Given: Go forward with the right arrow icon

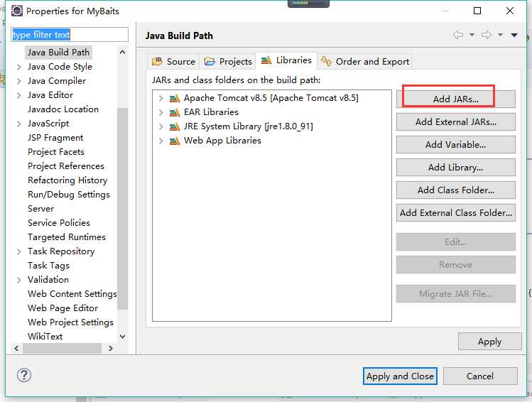Looking at the screenshot, I should [x=487, y=35].
